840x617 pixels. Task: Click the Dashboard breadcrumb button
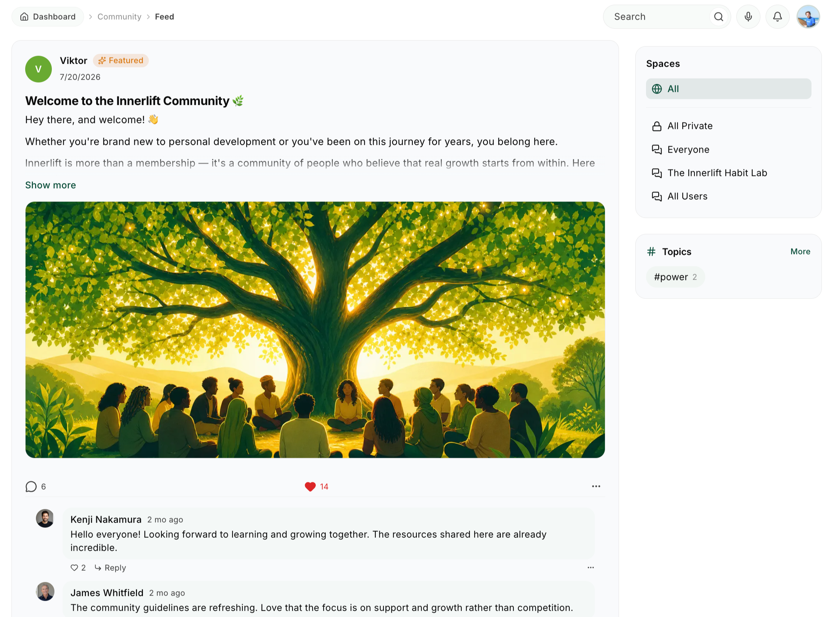47,17
